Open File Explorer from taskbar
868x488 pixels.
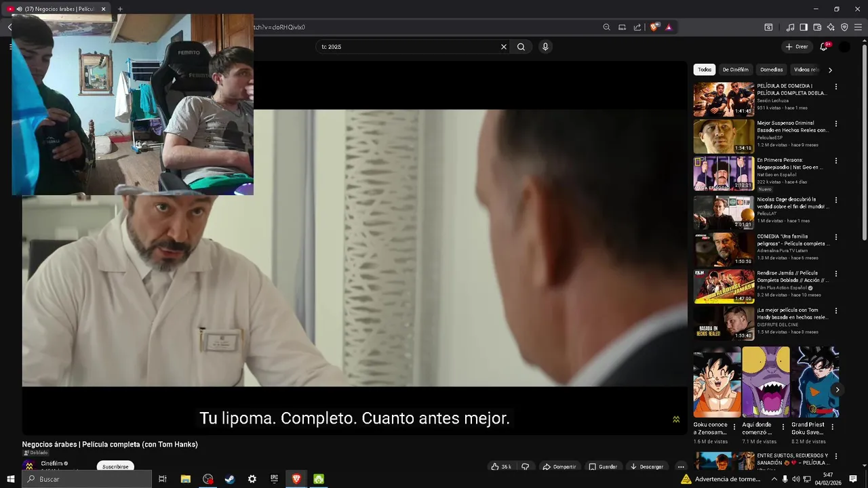click(185, 479)
